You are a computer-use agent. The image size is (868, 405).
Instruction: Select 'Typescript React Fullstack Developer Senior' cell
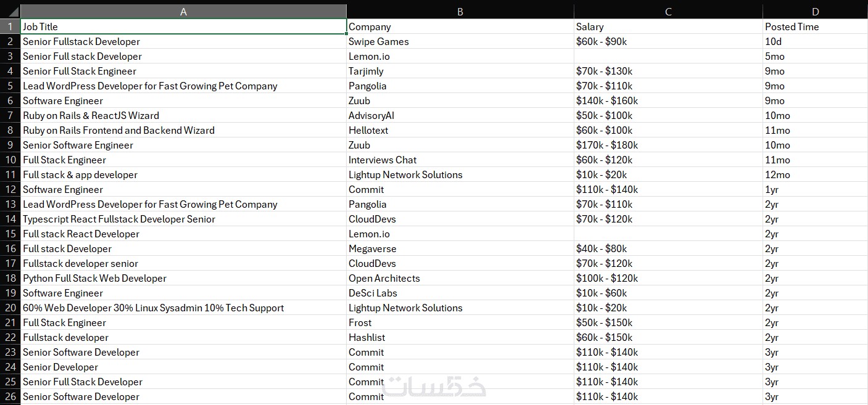(183, 219)
